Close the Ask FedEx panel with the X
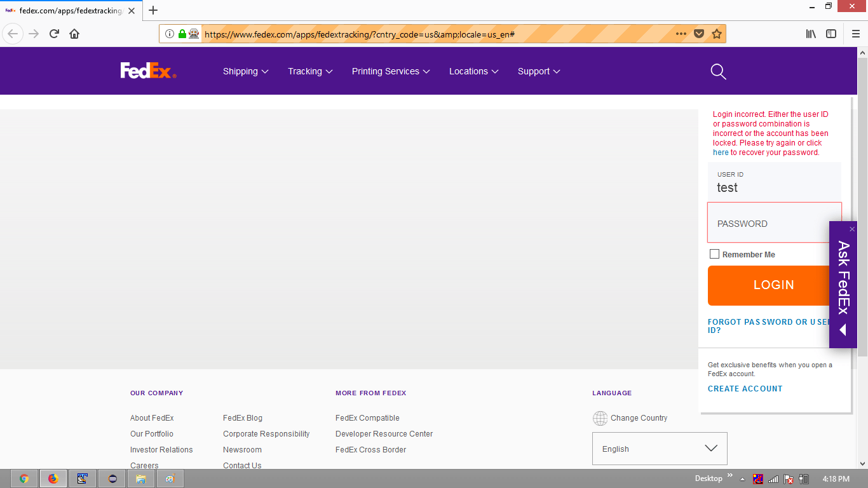The height and width of the screenshot is (488, 868). pos(852,229)
